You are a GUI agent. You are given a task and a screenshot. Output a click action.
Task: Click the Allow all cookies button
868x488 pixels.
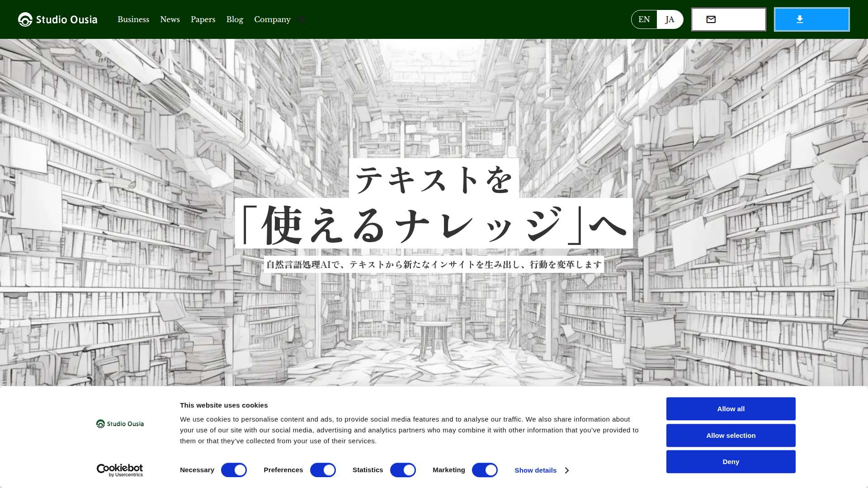pyautogui.click(x=731, y=409)
